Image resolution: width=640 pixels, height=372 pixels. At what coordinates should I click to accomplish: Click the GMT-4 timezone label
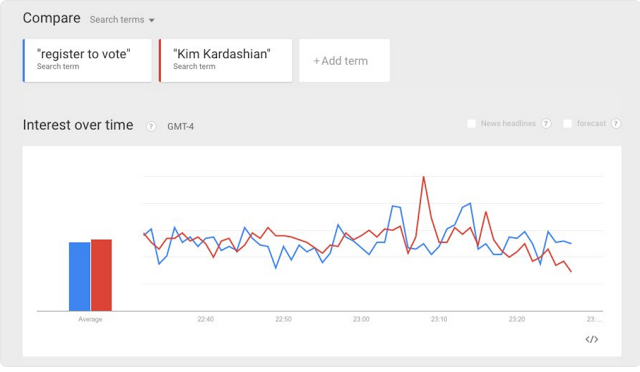click(180, 127)
